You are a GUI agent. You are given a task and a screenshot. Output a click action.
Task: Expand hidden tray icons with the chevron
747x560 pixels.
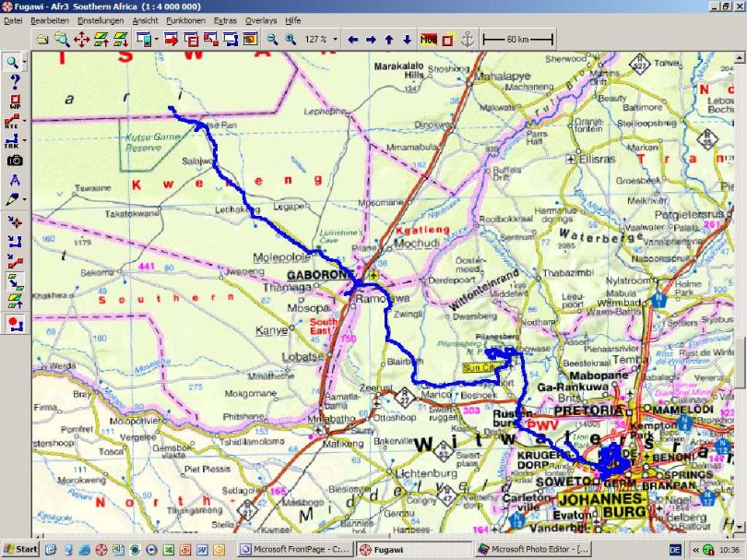(695, 550)
